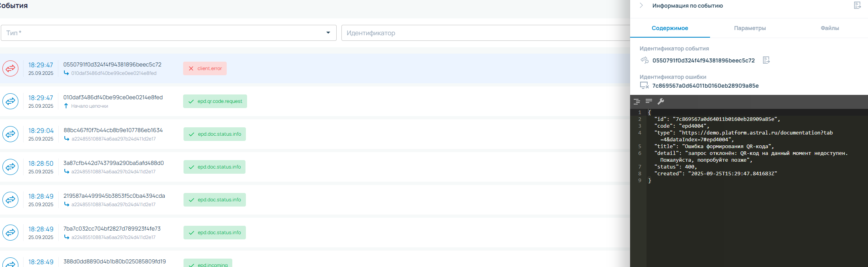Switch to the Файлы tab
The width and height of the screenshot is (868, 267).
830,28
